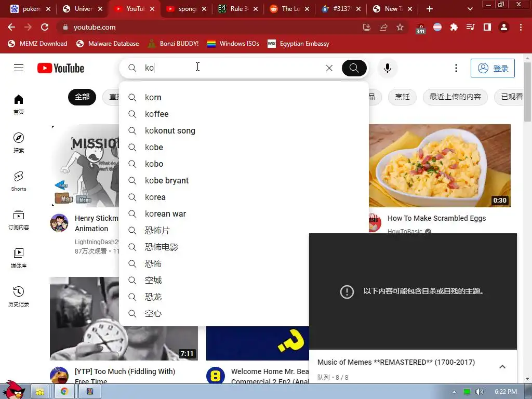Click the black search magnifier button
Image resolution: width=532 pixels, height=399 pixels.
pos(354,68)
